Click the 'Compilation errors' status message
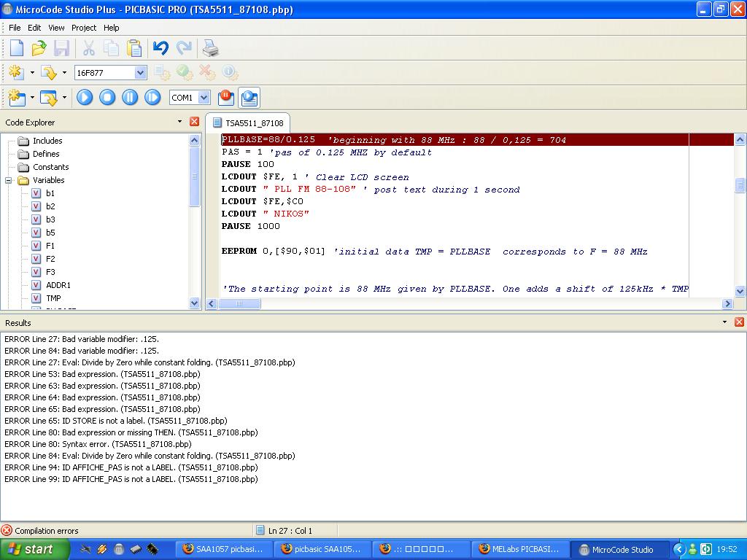 point(46,531)
